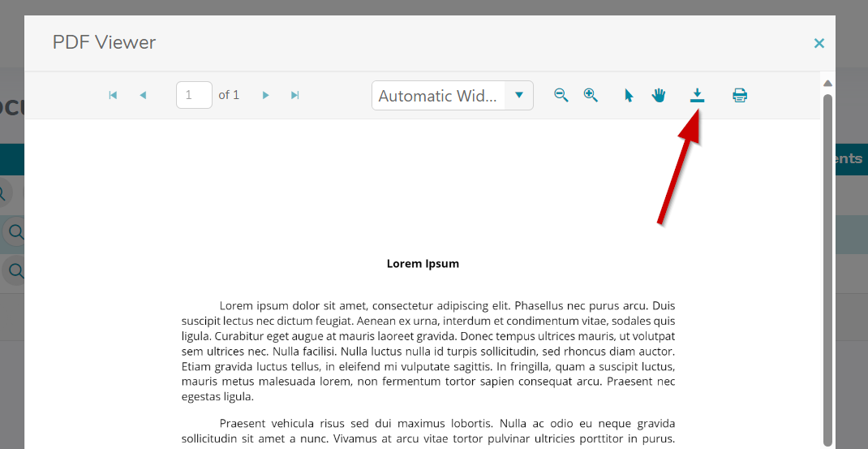Print the PDF document

(x=740, y=96)
